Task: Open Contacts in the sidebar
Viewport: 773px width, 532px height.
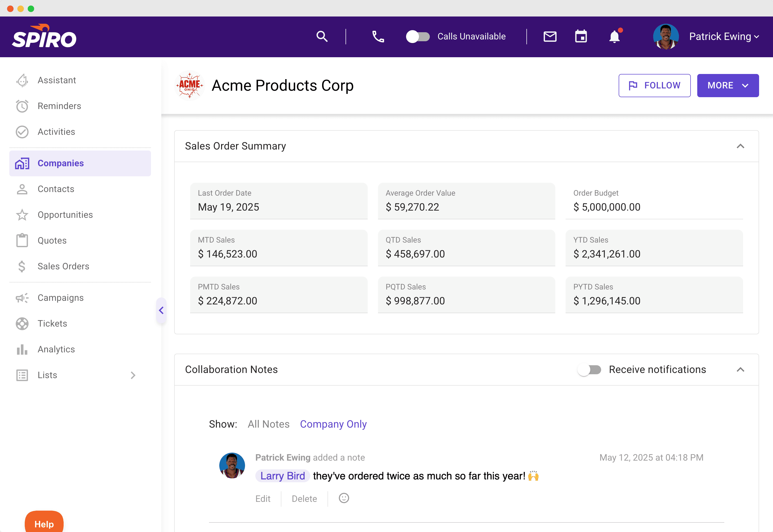Action: 80,189
